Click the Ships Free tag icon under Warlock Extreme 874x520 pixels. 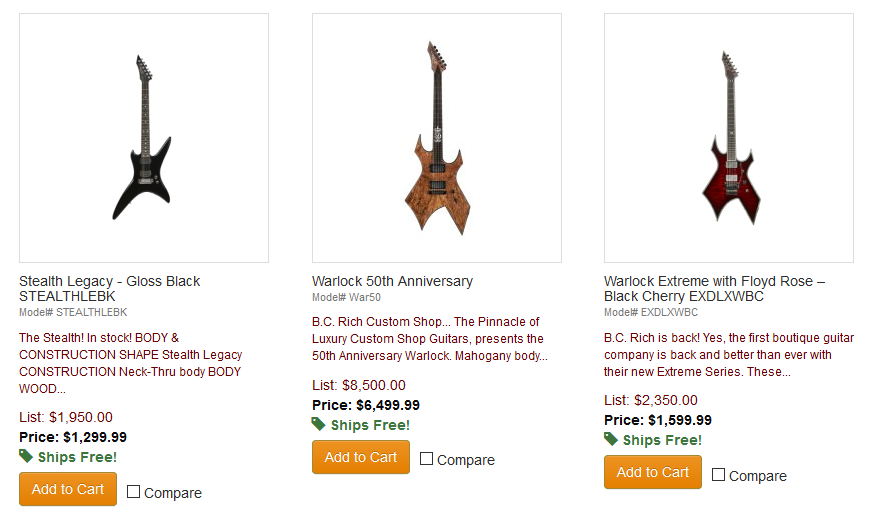[611, 439]
